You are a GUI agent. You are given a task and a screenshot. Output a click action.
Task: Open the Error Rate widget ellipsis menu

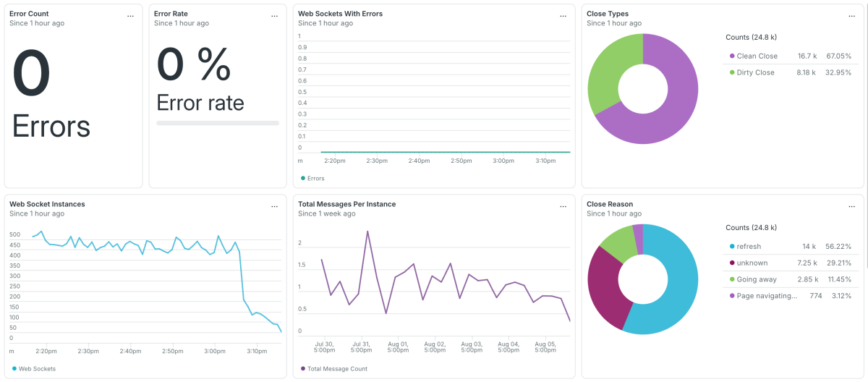(274, 15)
